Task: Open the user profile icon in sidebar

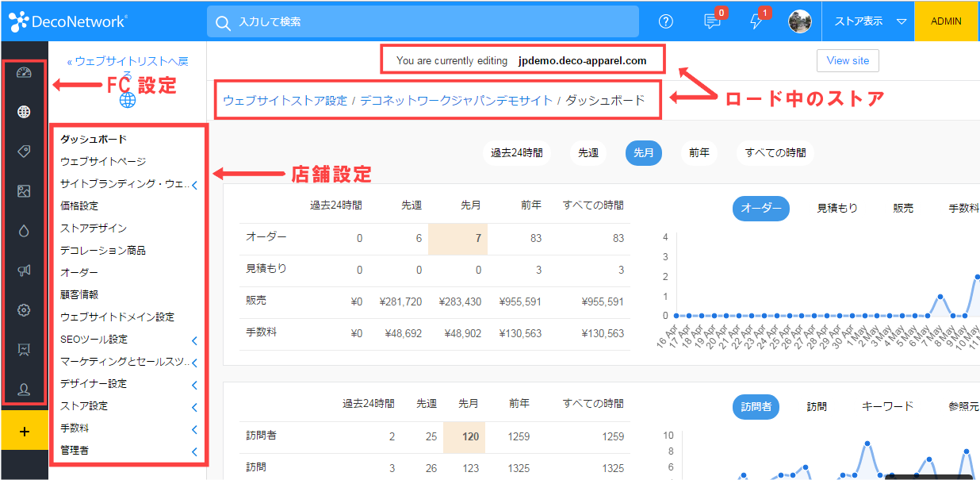Action: tap(24, 390)
